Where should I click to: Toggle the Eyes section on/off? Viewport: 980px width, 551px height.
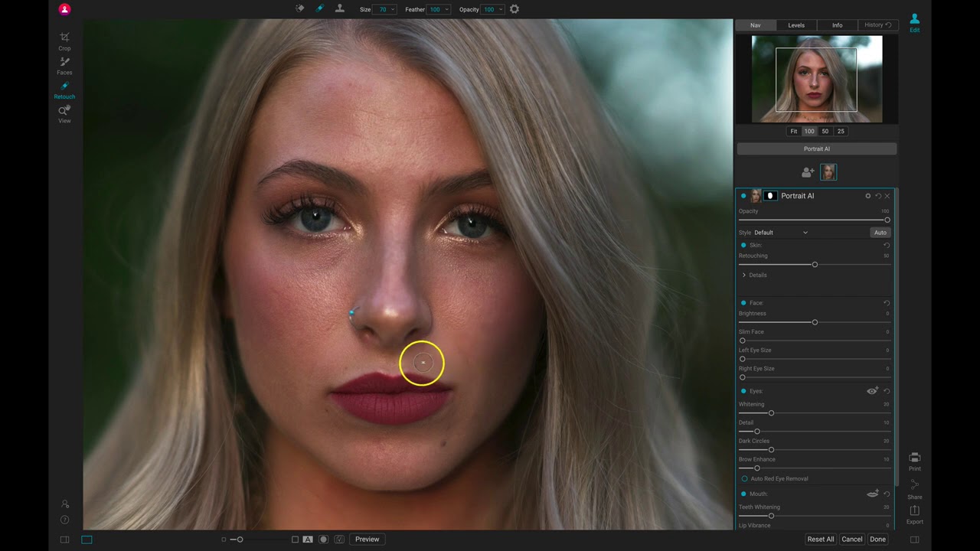tap(743, 391)
